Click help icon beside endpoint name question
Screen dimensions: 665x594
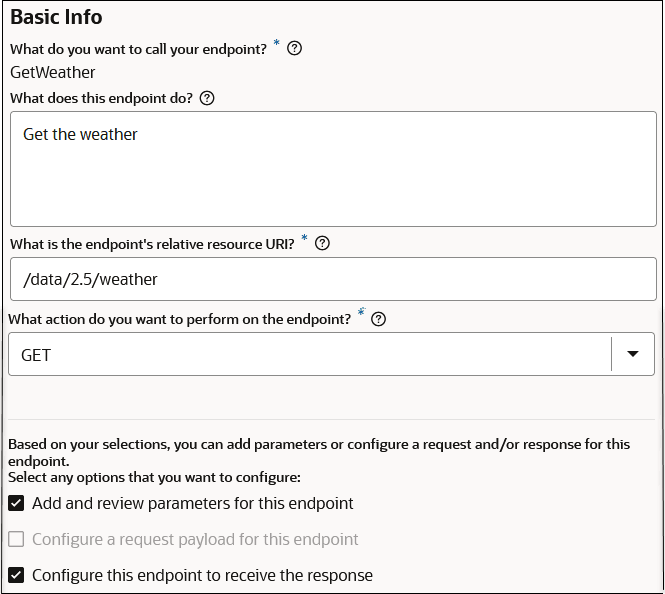point(294,48)
